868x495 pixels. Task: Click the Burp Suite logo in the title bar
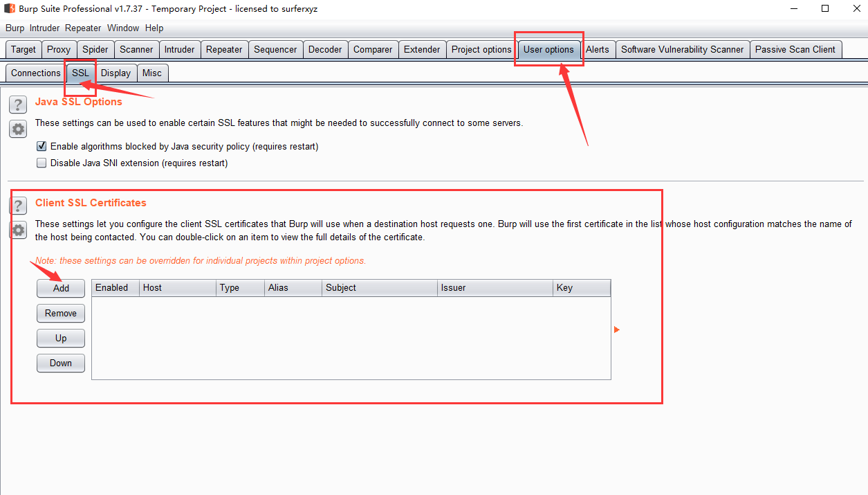(10, 9)
